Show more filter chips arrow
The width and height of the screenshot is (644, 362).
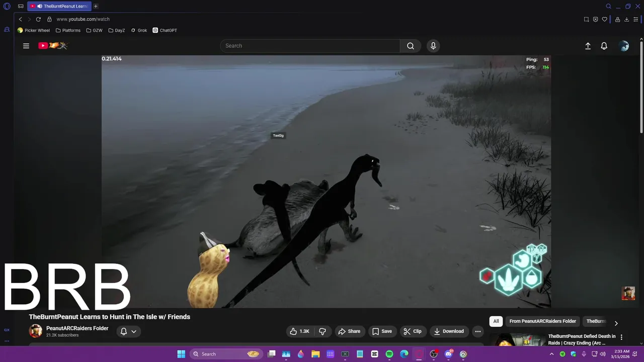coord(616,323)
